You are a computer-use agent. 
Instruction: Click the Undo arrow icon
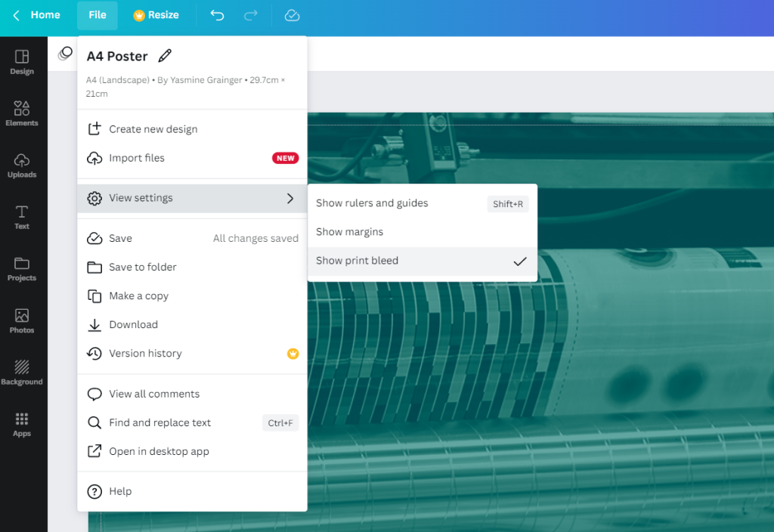tap(217, 15)
